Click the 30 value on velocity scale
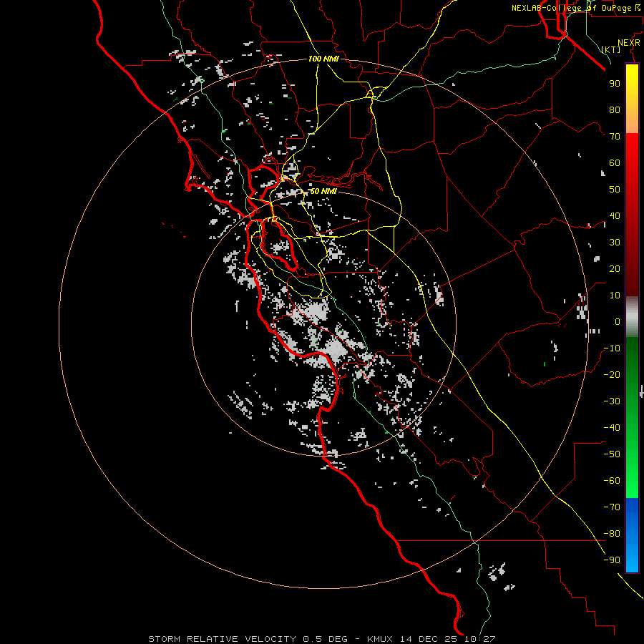This screenshot has width=644, height=644. point(615,243)
